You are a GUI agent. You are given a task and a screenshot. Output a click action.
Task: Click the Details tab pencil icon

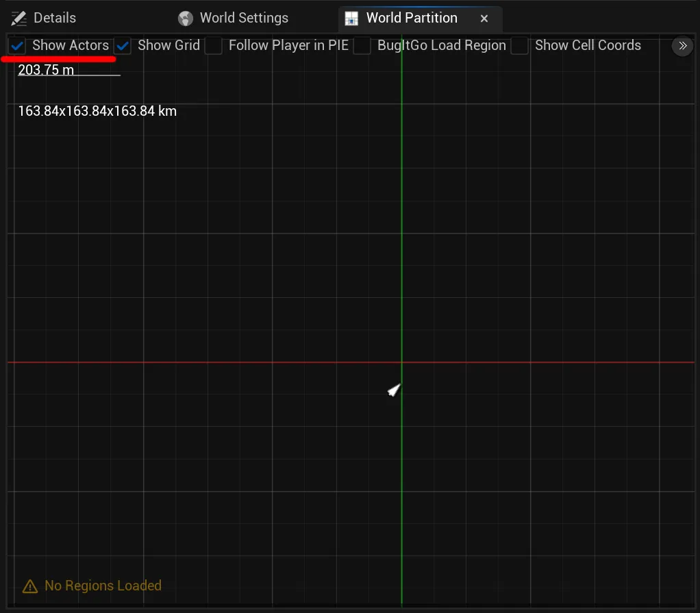point(18,18)
